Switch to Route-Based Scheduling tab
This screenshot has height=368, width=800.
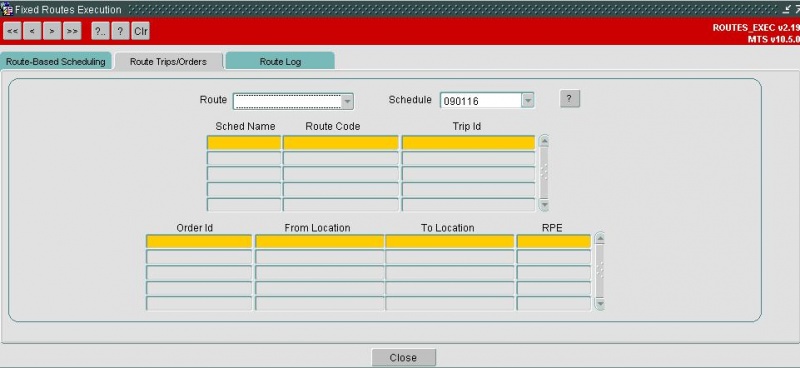tap(56, 62)
